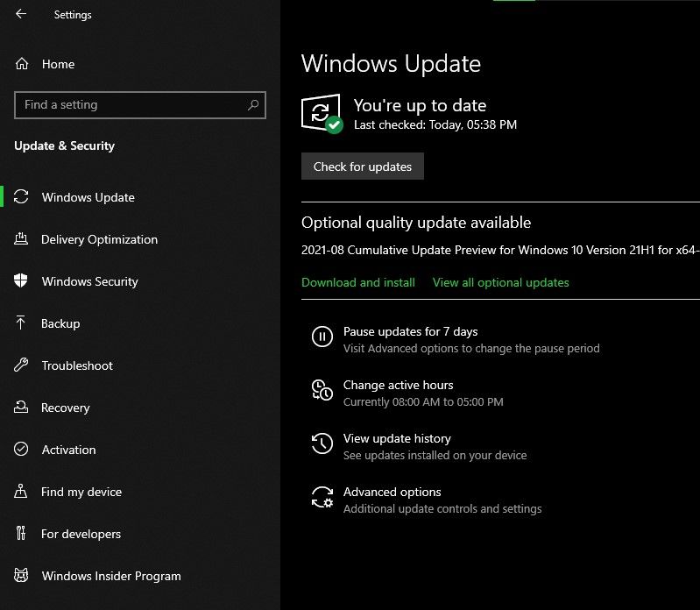Image resolution: width=700 pixels, height=610 pixels.
Task: Click the Windows Update sync icon in sidebar
Action: point(21,197)
